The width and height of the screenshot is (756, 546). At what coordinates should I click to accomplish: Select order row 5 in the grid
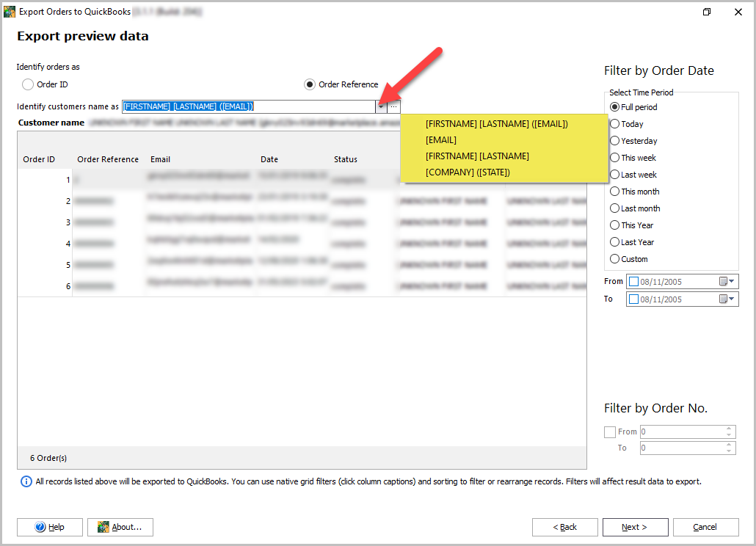pyautogui.click(x=302, y=264)
